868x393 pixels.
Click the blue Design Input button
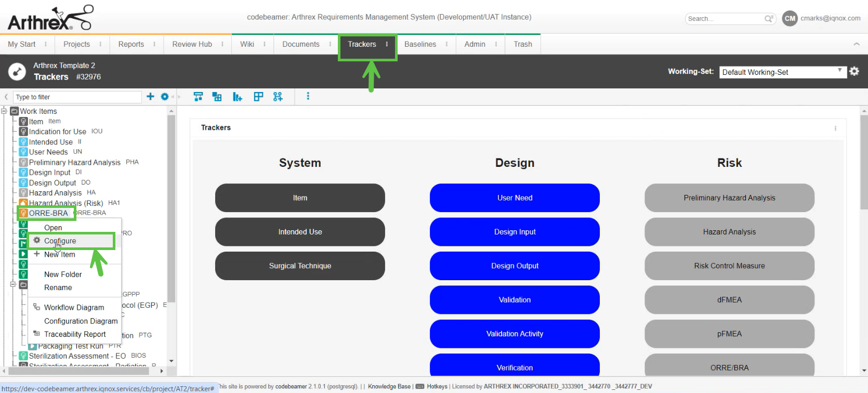pos(515,232)
